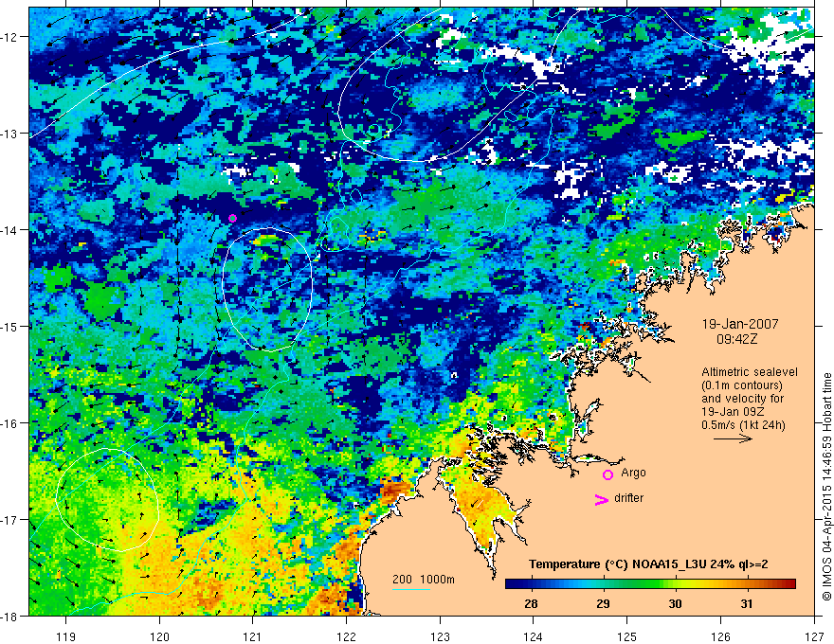Click longitude axis label 122
Viewport: 834px width, 644px height.
pos(346,636)
